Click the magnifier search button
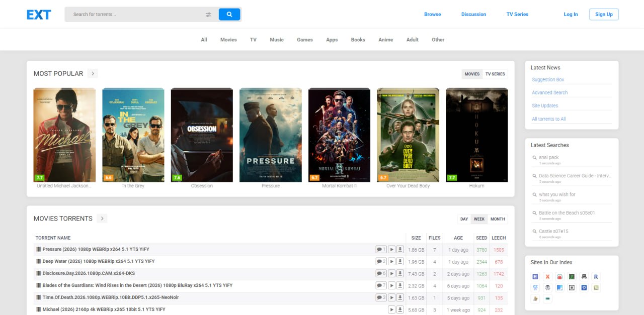Screen dimensions: 644x315 coord(229,15)
